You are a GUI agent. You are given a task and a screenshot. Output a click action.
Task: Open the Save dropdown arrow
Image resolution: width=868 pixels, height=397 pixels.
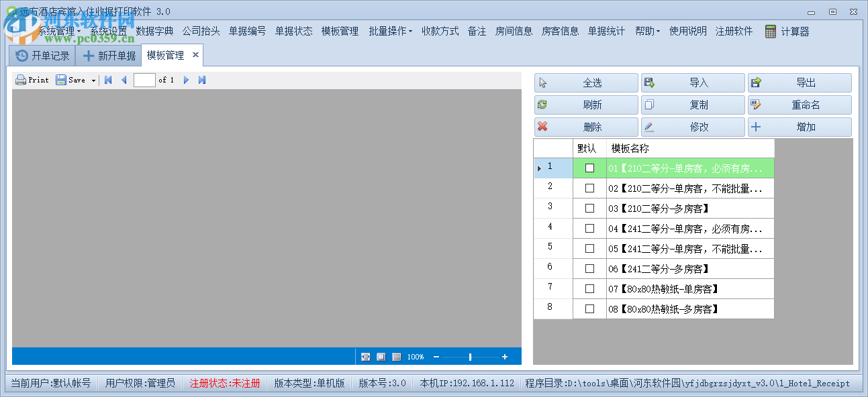(x=93, y=80)
